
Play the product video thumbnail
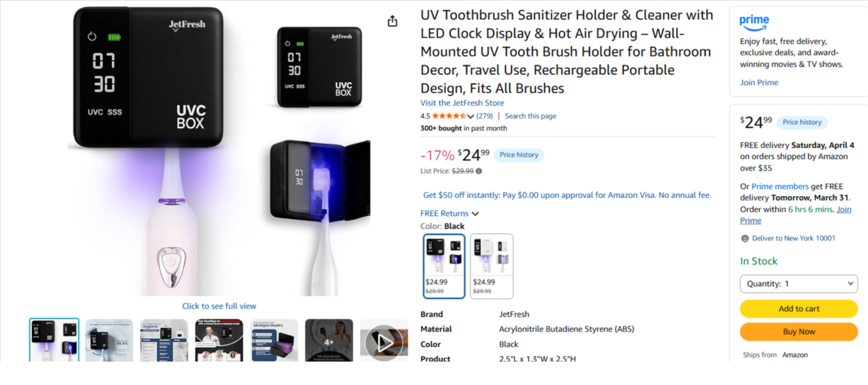[x=384, y=341]
